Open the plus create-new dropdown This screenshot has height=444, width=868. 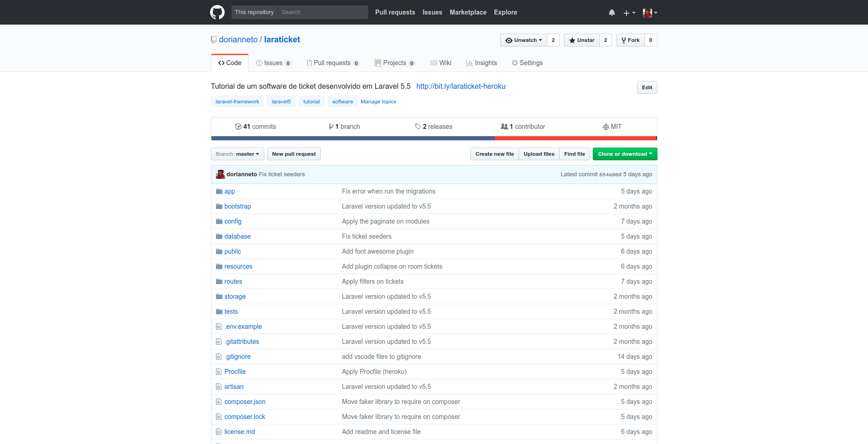pyautogui.click(x=629, y=13)
